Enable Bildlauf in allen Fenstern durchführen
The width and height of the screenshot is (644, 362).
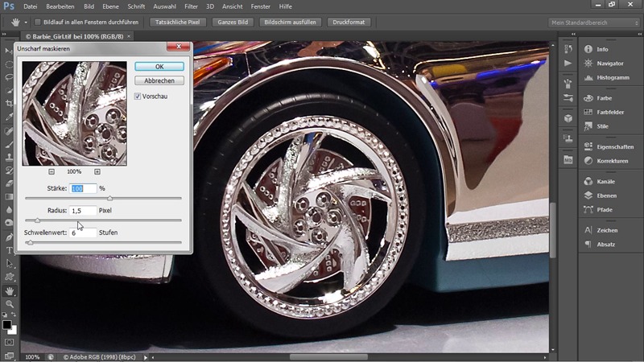(37, 23)
